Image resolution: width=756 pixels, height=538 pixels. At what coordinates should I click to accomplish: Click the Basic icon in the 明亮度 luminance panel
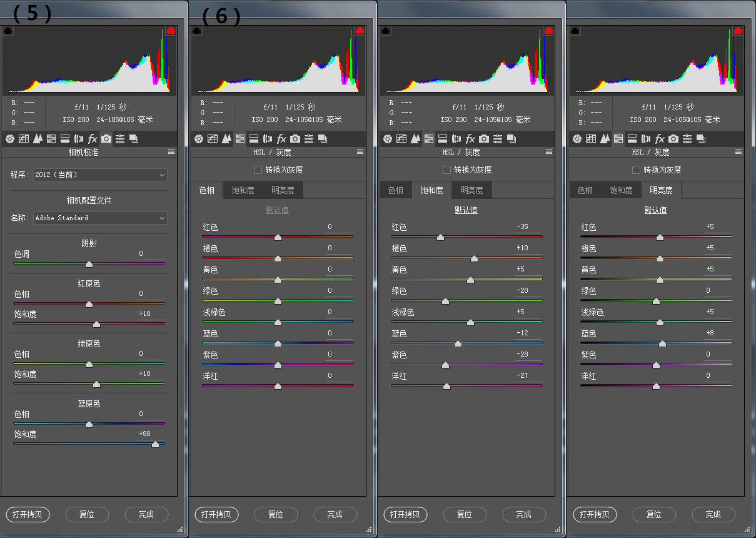(x=577, y=139)
